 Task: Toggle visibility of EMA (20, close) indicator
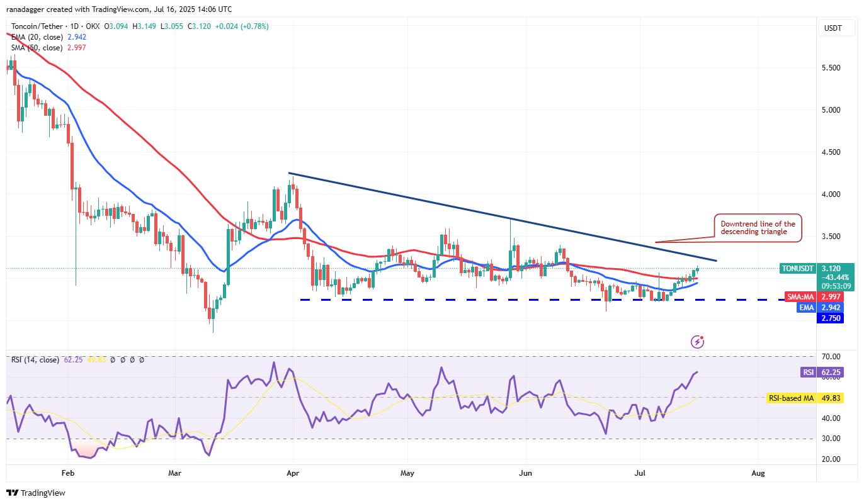38,37
